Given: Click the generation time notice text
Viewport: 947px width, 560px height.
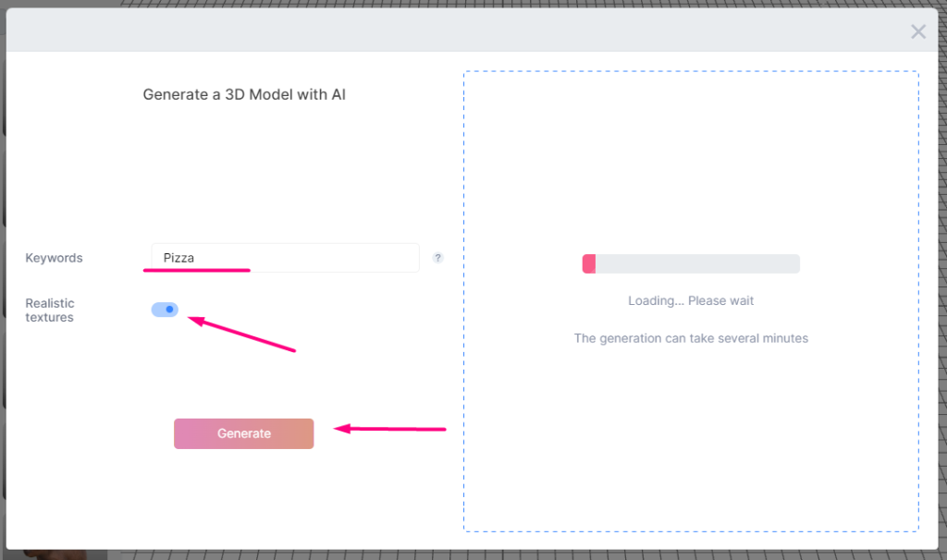Looking at the screenshot, I should [691, 338].
